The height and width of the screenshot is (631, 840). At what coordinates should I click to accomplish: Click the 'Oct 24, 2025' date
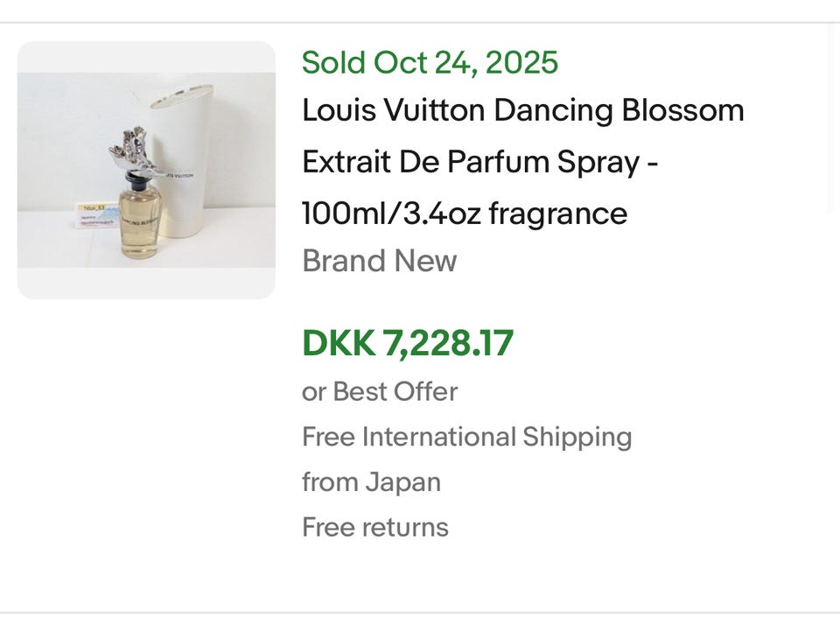click(x=465, y=63)
